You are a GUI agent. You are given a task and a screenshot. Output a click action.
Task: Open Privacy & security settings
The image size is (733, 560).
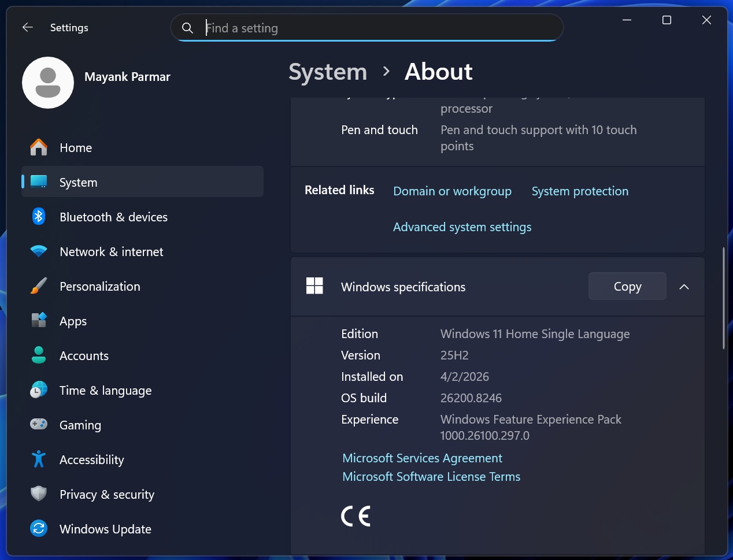click(x=142, y=494)
